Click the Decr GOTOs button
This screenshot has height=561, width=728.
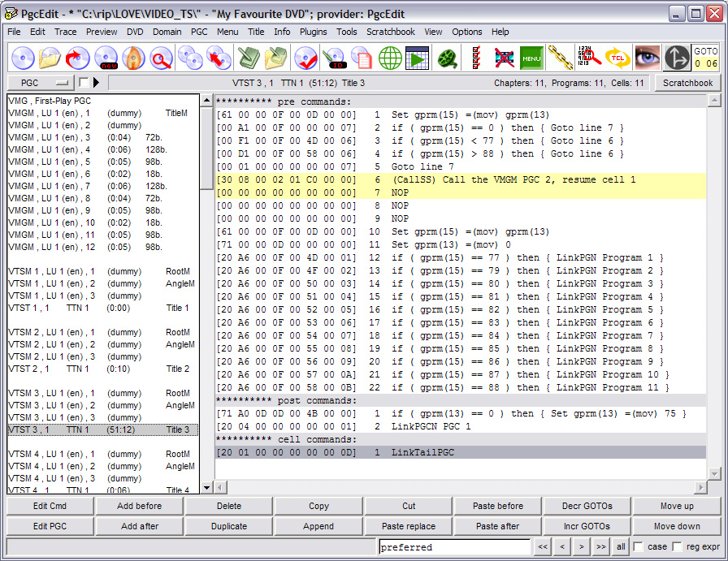click(587, 506)
